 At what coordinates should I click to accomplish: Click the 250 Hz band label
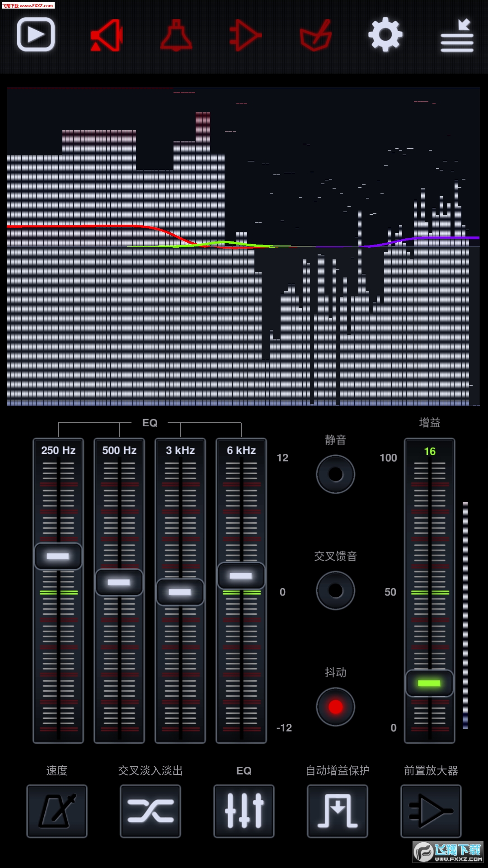pos(58,450)
